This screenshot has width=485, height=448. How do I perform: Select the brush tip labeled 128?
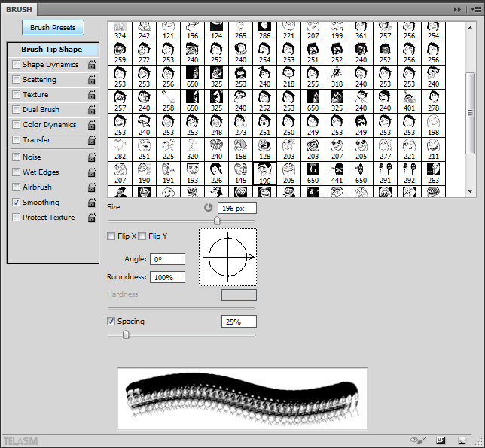(264, 149)
